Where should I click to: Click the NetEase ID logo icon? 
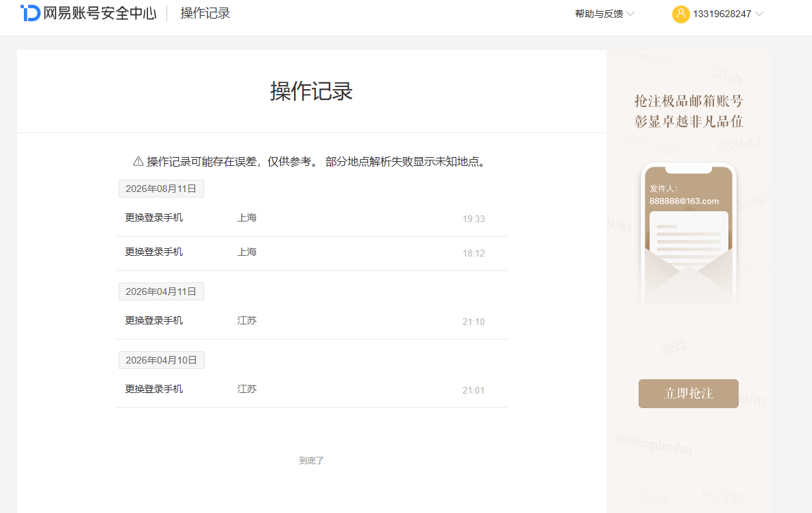[30, 13]
